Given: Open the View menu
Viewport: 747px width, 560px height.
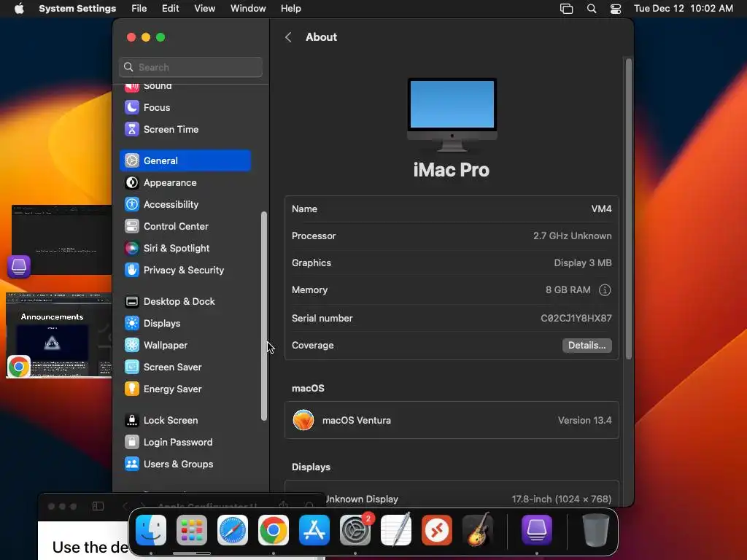Looking at the screenshot, I should [205, 9].
